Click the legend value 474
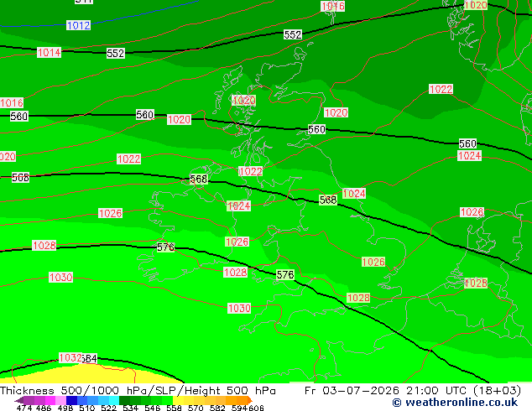Screen dimensions: 532x411 pyautogui.click(x=24, y=408)
